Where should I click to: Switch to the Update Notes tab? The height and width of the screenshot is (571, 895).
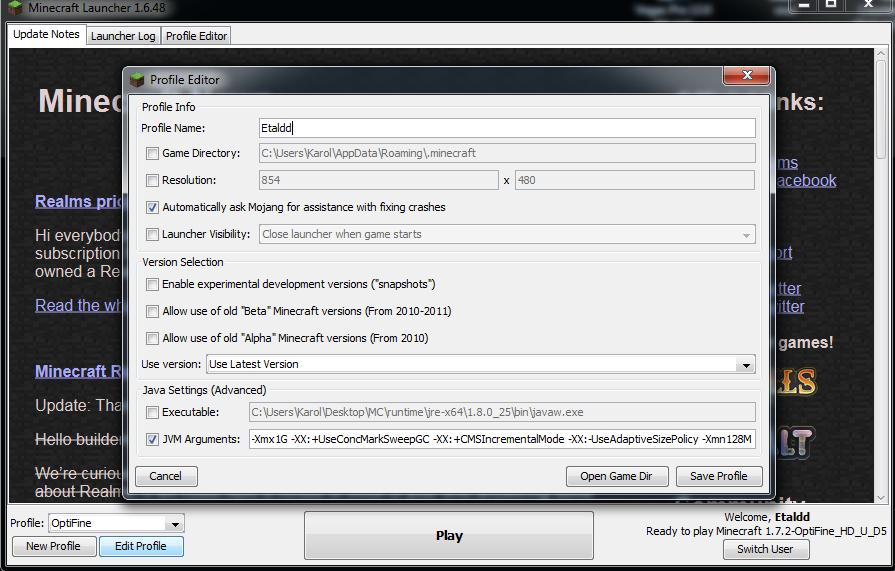pos(46,34)
